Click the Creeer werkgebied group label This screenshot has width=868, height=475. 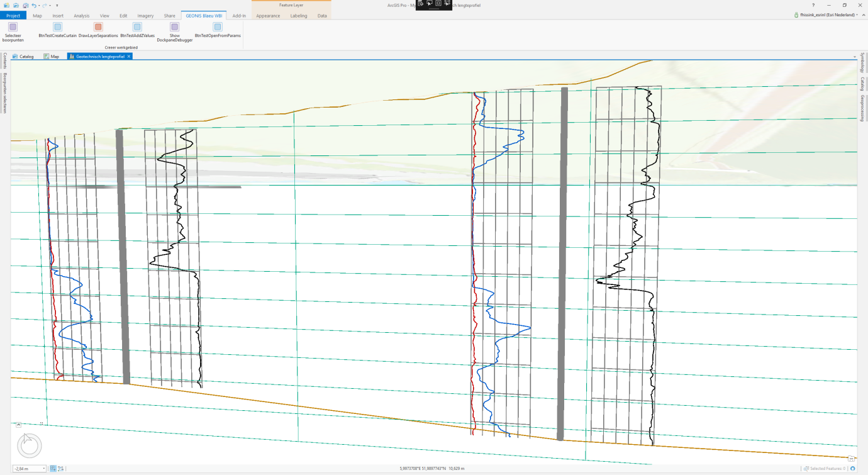(x=121, y=47)
